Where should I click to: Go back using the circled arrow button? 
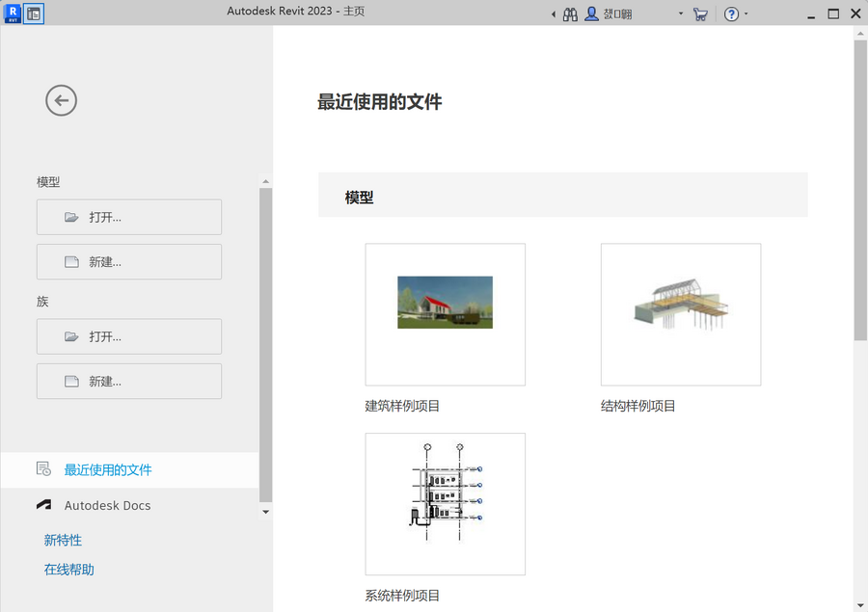click(x=61, y=100)
